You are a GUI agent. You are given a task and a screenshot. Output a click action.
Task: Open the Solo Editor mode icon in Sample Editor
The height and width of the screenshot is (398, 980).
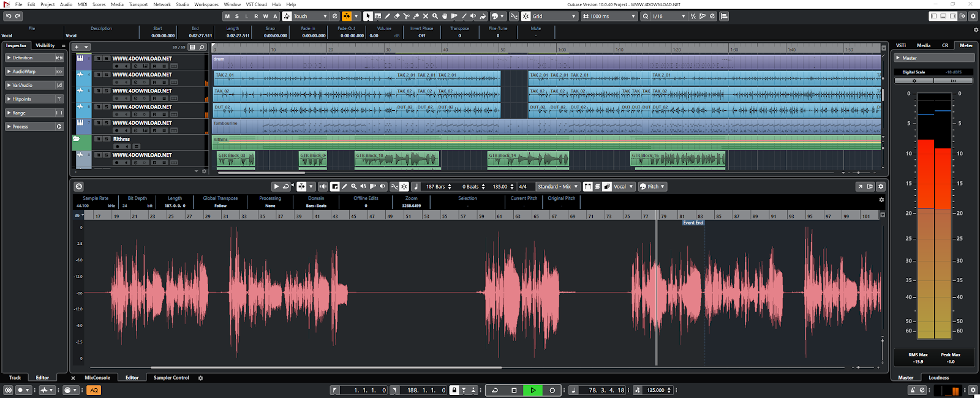point(78,186)
